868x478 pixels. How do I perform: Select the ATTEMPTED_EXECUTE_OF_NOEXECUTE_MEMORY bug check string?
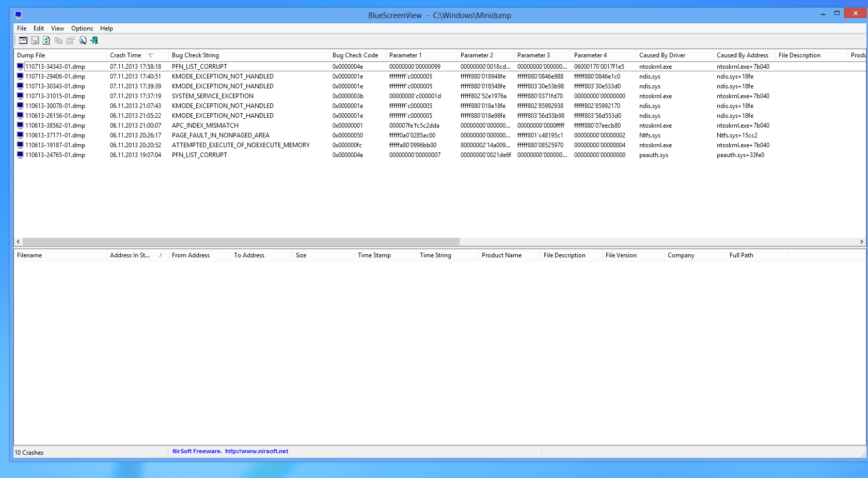(x=241, y=145)
